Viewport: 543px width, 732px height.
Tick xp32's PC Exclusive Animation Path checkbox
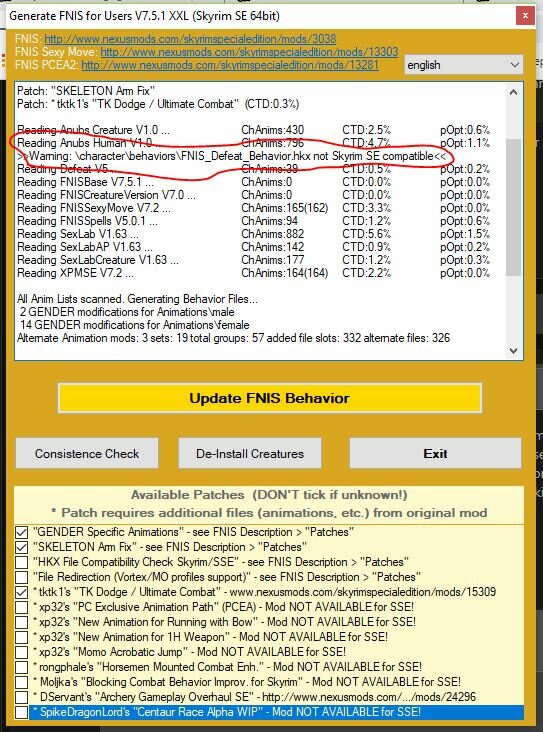[x=21, y=607]
